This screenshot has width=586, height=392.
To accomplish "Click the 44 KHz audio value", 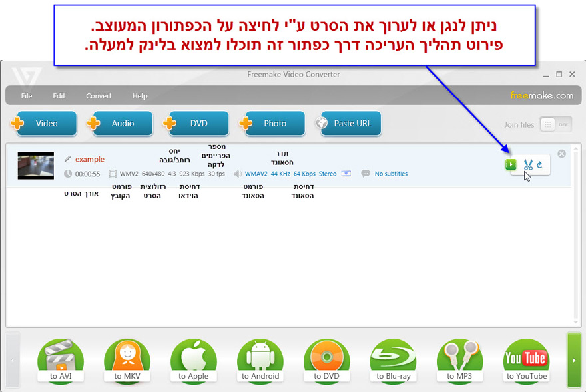I will [x=280, y=174].
